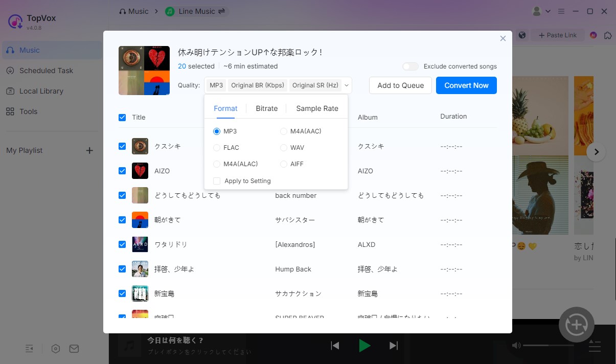Screen dimensions: 616x364
Task: Uncheck the ワタリドリ song checkbox
Action: click(x=122, y=244)
